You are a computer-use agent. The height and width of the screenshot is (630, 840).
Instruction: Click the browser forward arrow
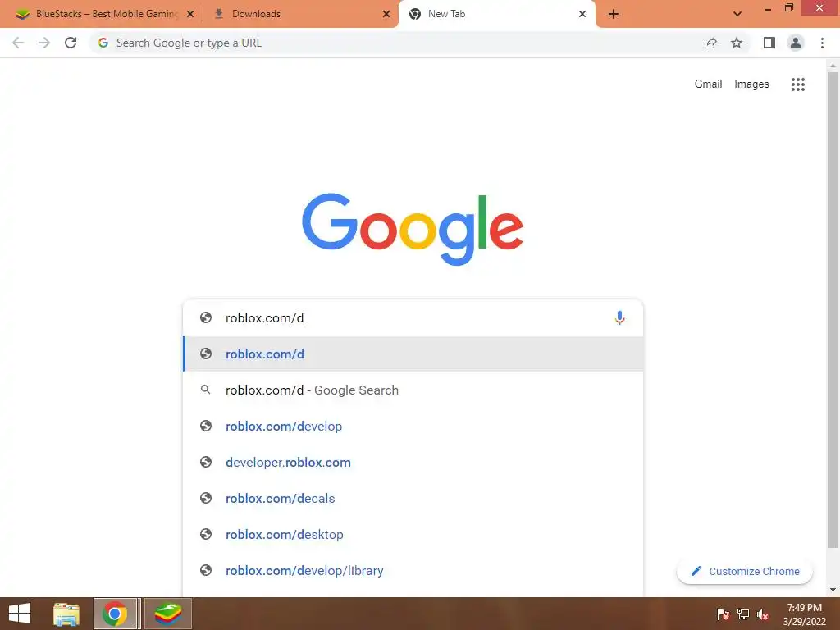coord(44,43)
